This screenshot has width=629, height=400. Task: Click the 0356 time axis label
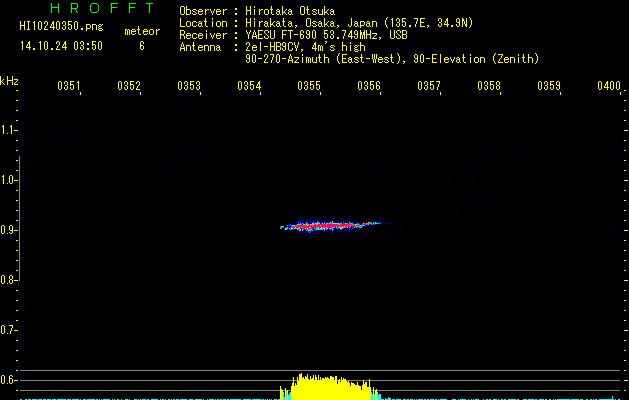pyautogui.click(x=369, y=85)
